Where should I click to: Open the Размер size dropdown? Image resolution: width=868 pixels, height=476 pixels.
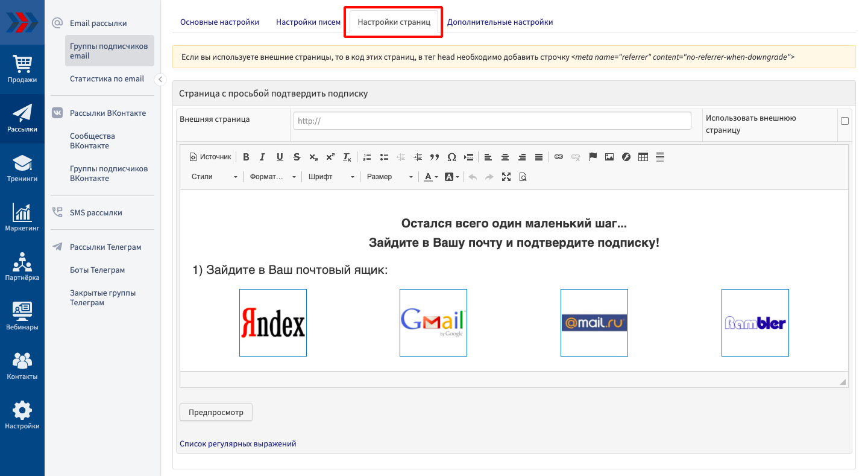(389, 177)
